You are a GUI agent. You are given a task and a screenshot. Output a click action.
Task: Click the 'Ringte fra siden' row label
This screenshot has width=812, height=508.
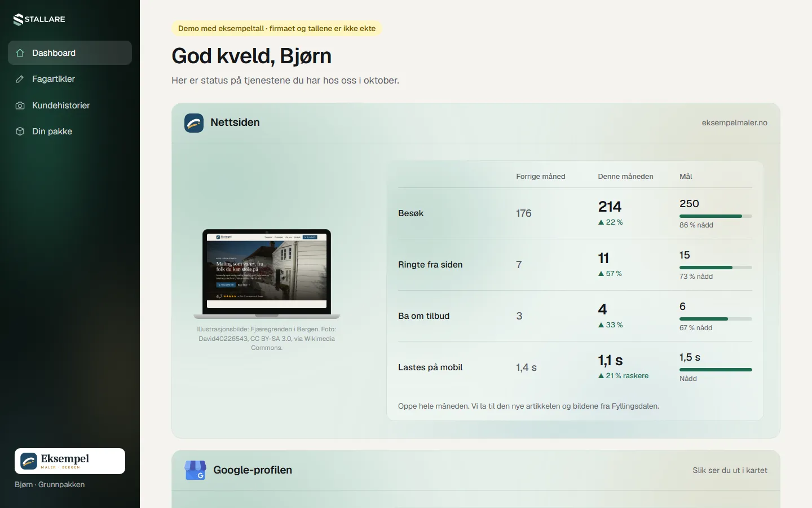(430, 265)
